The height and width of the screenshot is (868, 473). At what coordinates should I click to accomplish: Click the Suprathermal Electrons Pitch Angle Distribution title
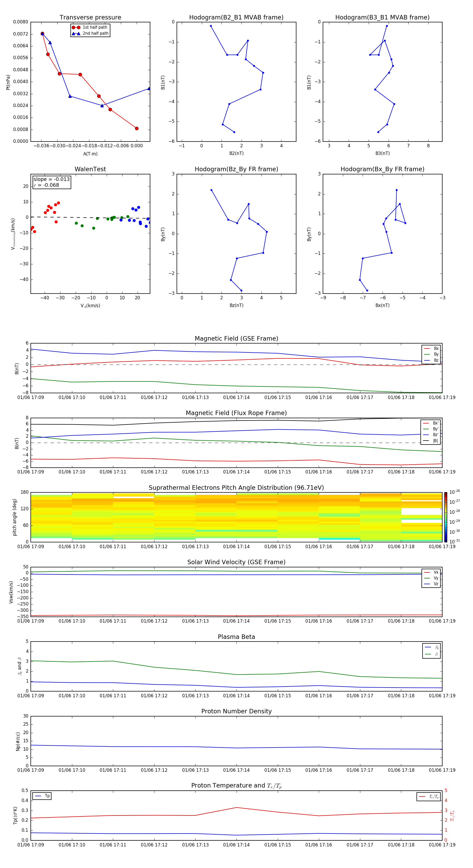(x=236, y=488)
